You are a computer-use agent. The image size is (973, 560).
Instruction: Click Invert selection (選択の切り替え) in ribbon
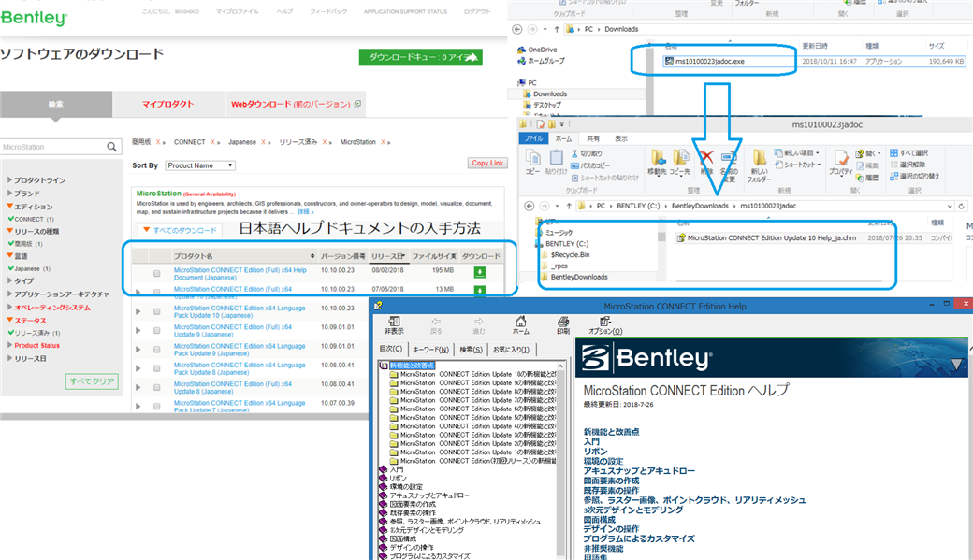click(915, 176)
